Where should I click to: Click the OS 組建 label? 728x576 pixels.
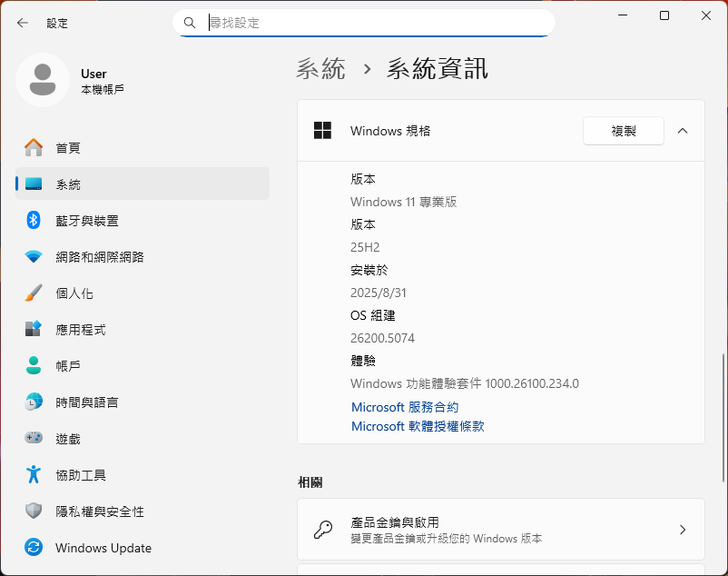373,315
